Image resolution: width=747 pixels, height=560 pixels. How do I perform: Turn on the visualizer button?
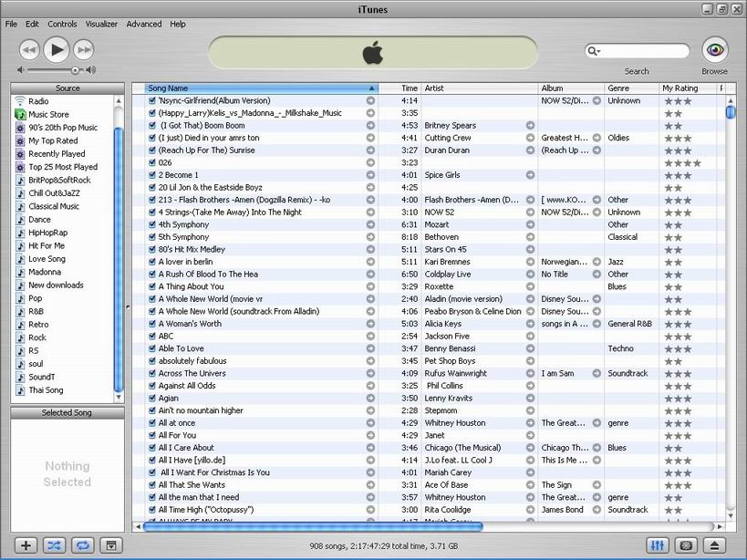coord(686,545)
